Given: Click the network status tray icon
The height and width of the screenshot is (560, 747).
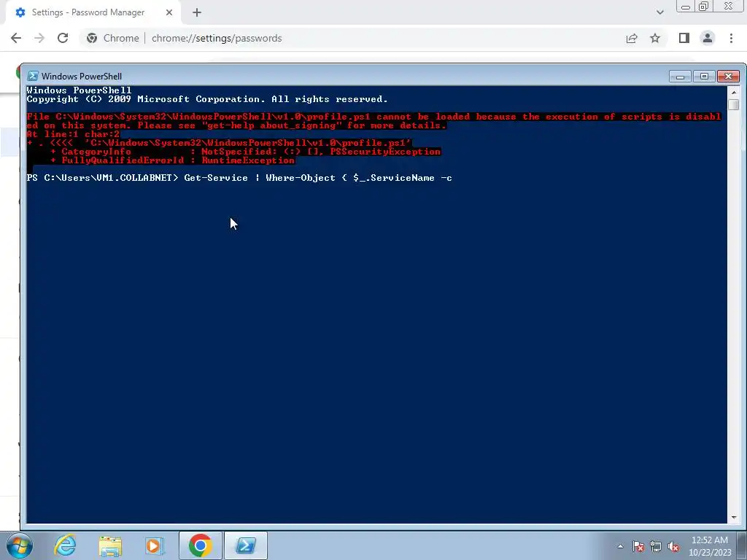Looking at the screenshot, I should (x=656, y=546).
